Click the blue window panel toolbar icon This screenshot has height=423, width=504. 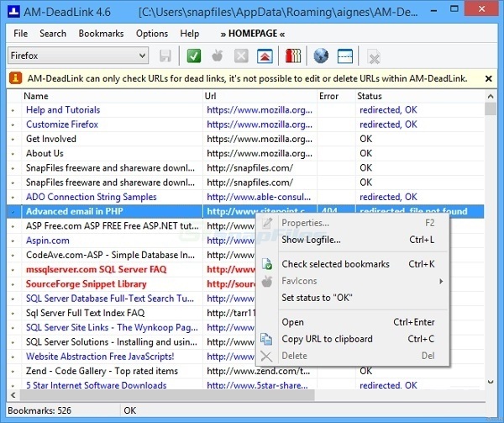pyautogui.click(x=344, y=56)
